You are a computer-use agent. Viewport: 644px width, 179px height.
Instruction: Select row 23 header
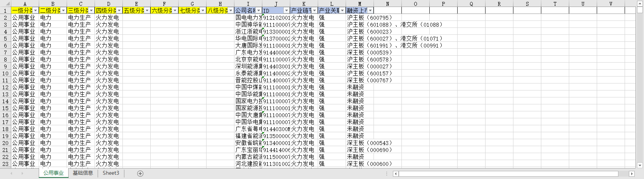(5, 164)
